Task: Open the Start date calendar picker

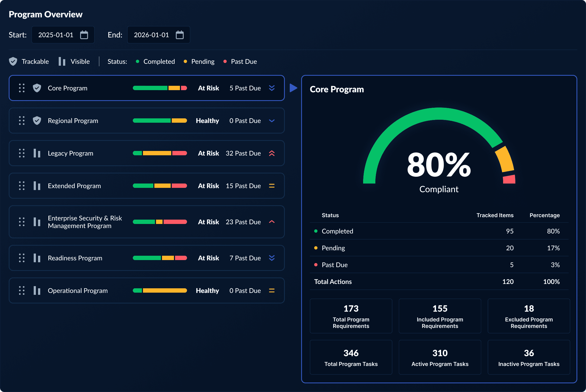Action: pyautogui.click(x=84, y=35)
